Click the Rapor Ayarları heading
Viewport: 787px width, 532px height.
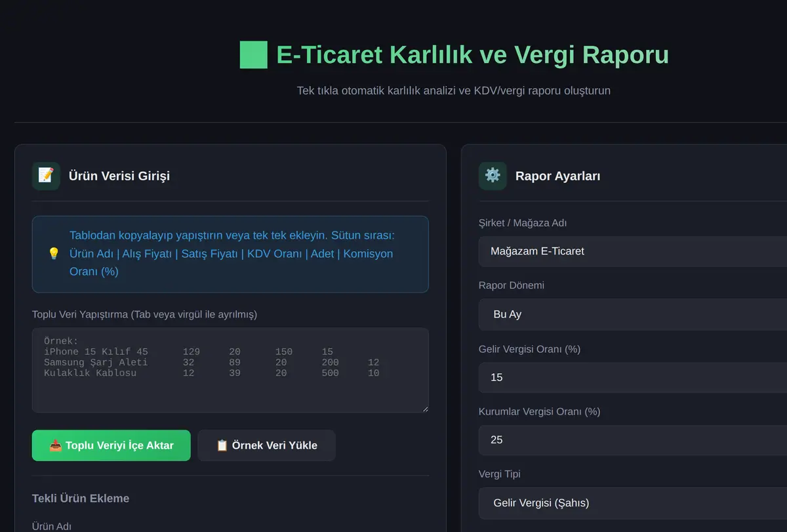pyautogui.click(x=558, y=176)
